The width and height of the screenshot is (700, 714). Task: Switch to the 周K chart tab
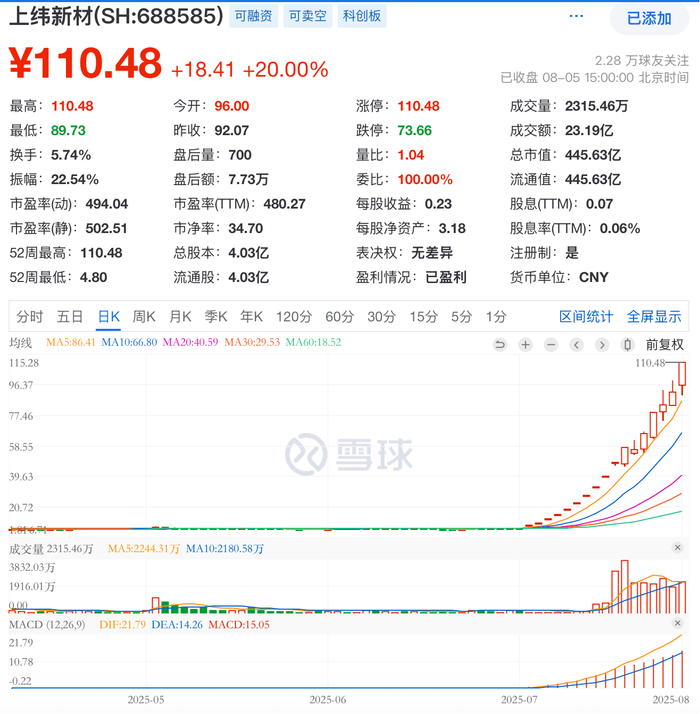[144, 316]
